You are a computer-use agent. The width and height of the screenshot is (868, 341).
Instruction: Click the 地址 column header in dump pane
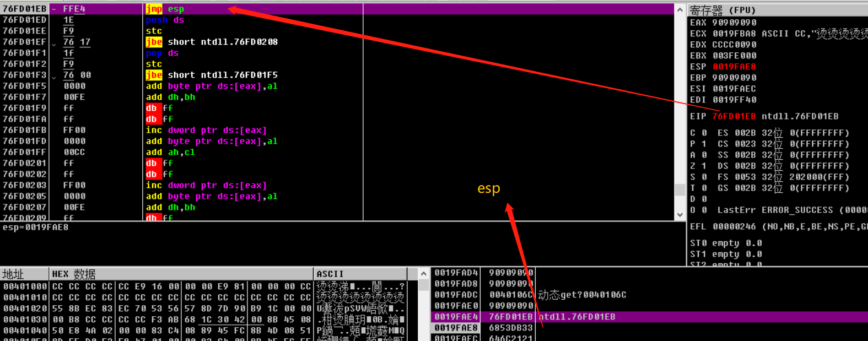click(24, 274)
